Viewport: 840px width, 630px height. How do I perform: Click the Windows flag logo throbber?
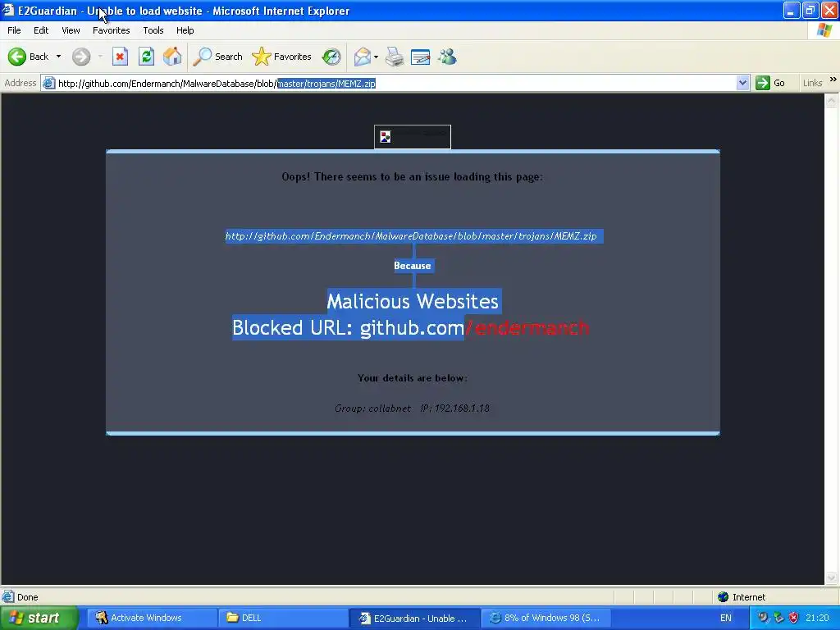coord(825,30)
